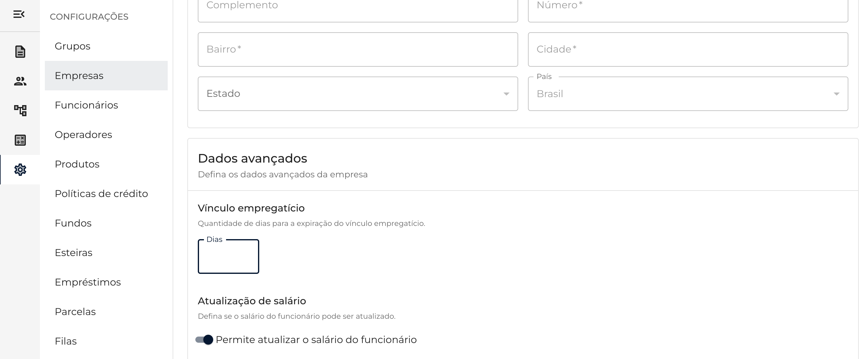868x359 pixels.
Task: Open Políticas de crédito
Action: pos(101,194)
